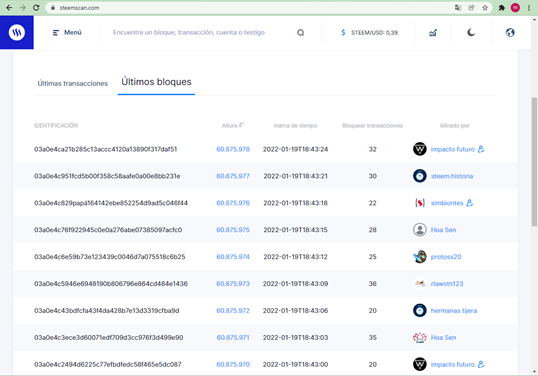Screen dimensions: 538x376
Task: Open block height 60.875.976
Action: pos(233,203)
